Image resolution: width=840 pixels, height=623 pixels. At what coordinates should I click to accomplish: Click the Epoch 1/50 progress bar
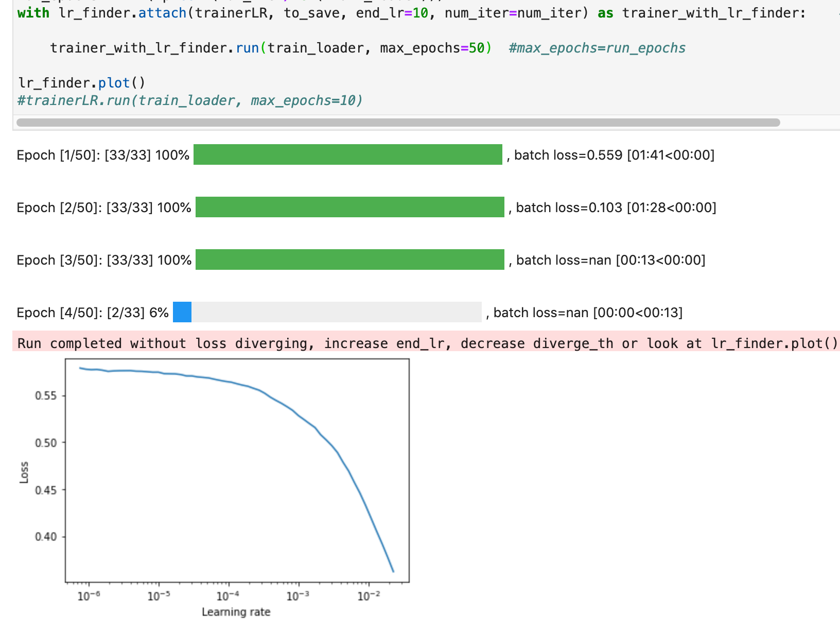point(347,154)
